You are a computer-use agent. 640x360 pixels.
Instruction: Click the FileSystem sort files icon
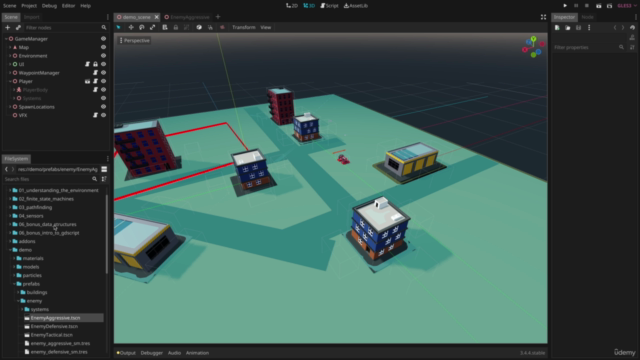[x=104, y=179]
